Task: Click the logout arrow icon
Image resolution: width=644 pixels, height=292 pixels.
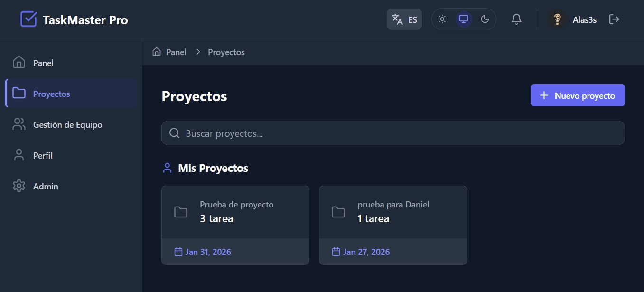Action: 614,19
